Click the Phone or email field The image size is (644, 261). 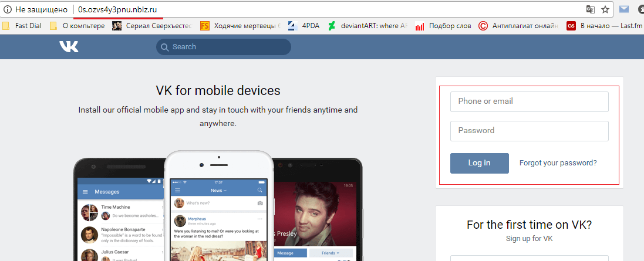[x=530, y=101]
